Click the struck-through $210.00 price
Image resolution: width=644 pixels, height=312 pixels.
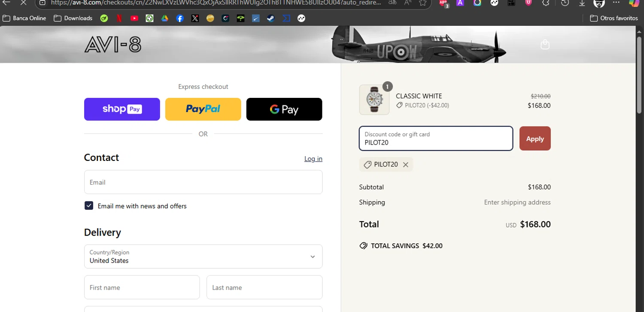(541, 97)
